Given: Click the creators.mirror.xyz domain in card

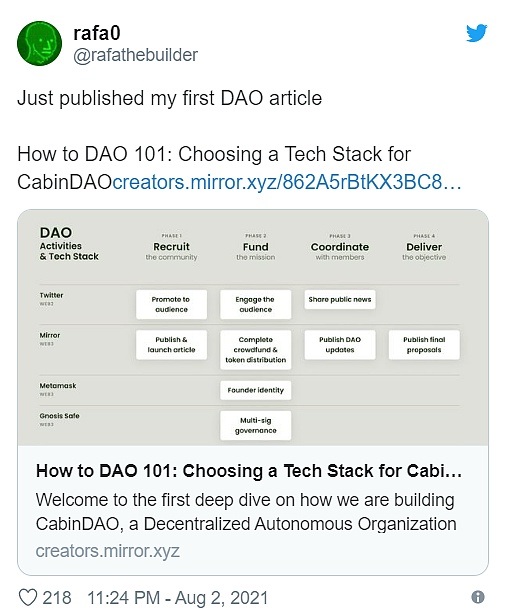Looking at the screenshot, I should click(108, 551).
